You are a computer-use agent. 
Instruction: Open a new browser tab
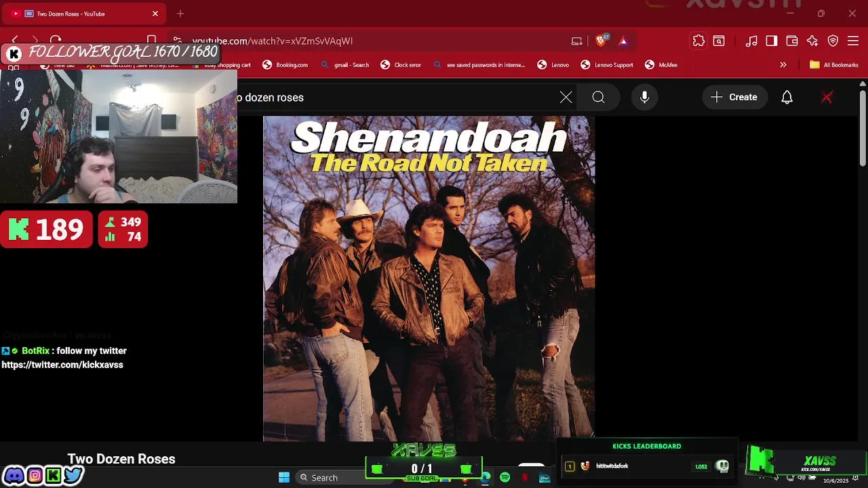tap(180, 14)
